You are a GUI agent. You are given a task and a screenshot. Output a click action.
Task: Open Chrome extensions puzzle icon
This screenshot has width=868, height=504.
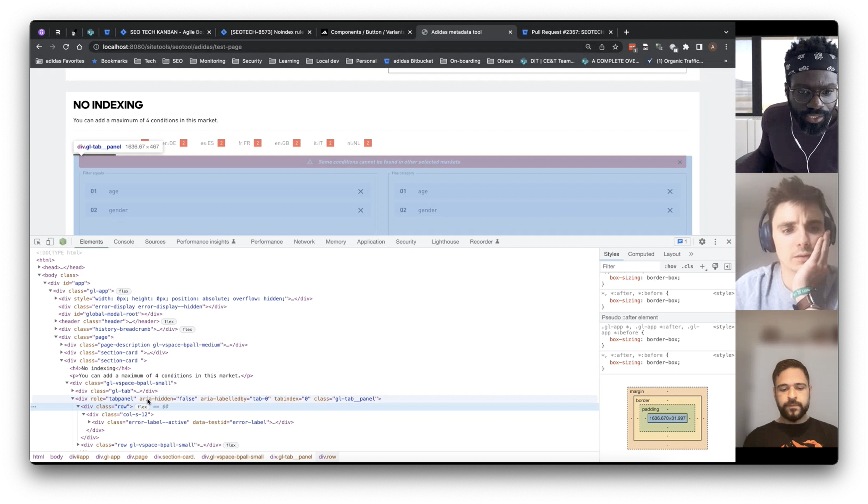[686, 47]
